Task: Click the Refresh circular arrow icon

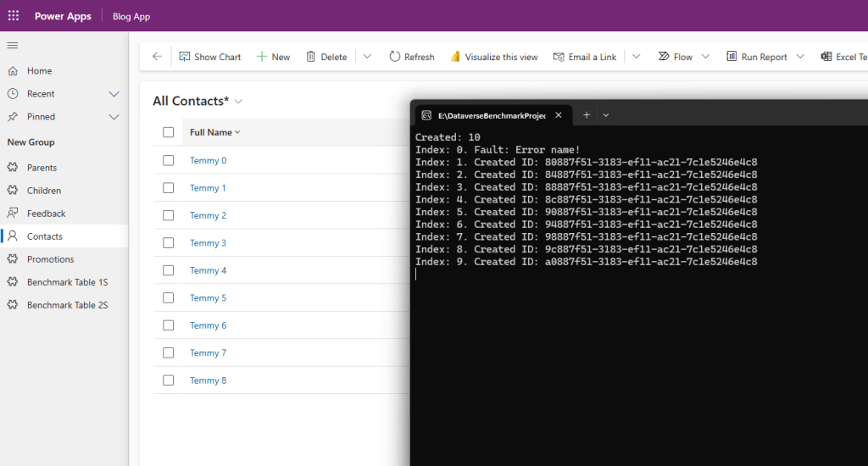Action: tap(395, 57)
